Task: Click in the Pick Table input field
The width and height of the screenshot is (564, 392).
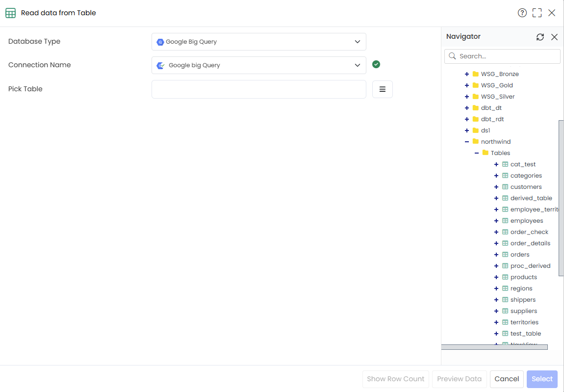Action: [x=258, y=89]
